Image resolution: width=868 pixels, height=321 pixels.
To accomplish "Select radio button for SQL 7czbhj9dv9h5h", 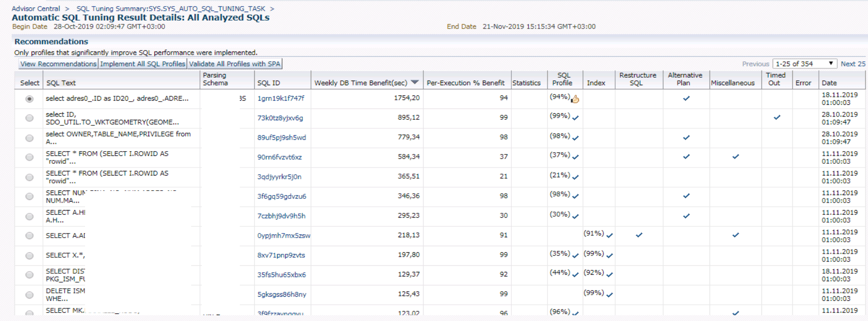I will tap(29, 217).
